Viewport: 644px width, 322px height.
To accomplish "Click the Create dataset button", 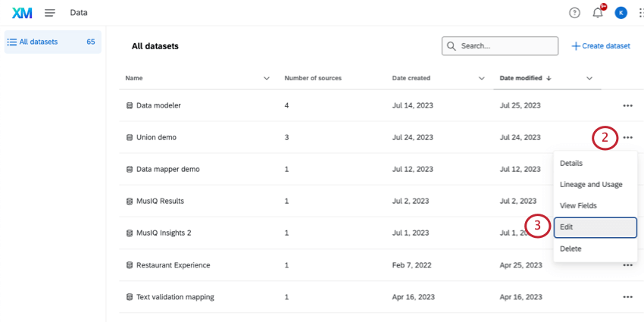I will (x=600, y=46).
